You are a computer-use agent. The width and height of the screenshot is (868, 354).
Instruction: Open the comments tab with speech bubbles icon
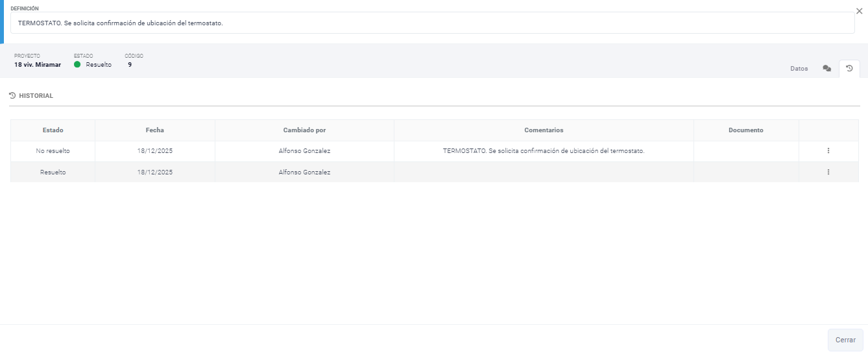(x=826, y=68)
